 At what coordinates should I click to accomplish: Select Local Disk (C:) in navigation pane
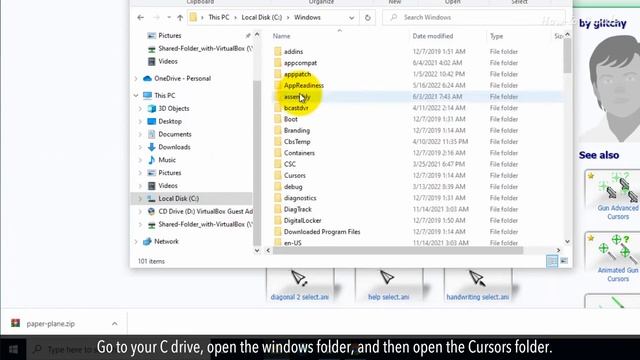(178, 198)
